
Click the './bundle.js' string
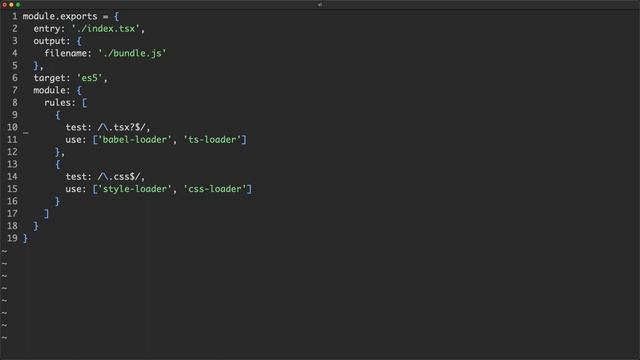click(x=132, y=53)
